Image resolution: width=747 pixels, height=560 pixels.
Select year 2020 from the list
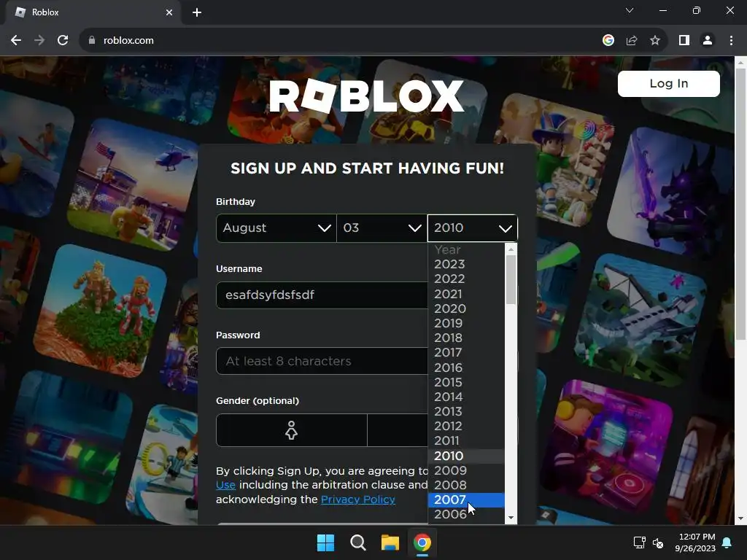click(x=466, y=308)
